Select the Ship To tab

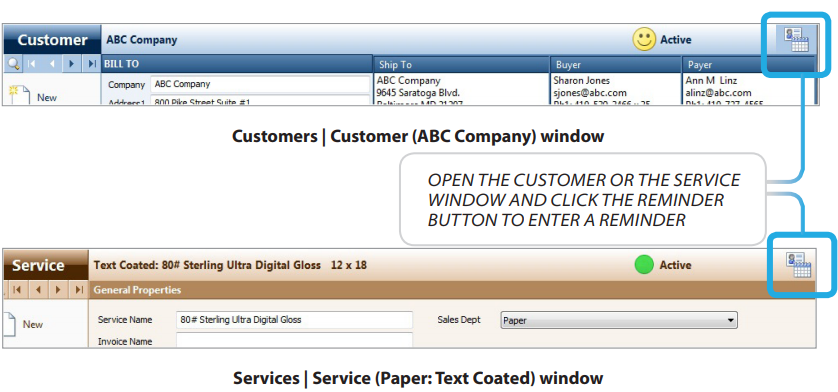point(461,64)
